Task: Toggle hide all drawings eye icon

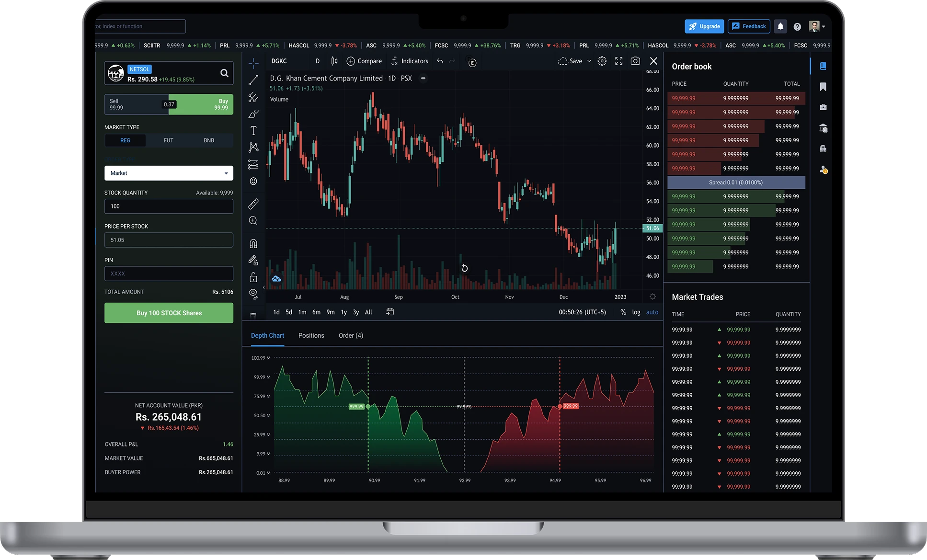Action: tap(253, 294)
